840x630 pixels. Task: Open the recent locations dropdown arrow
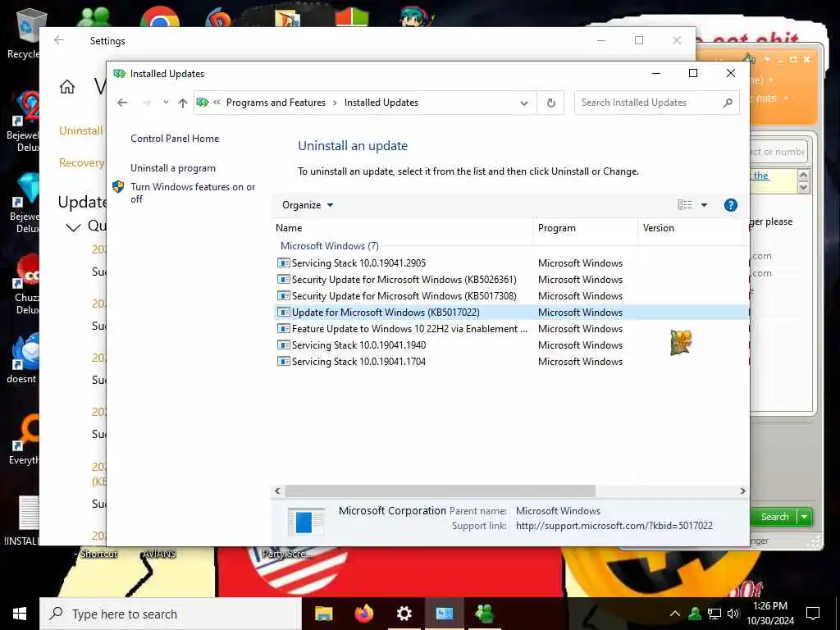click(x=166, y=103)
